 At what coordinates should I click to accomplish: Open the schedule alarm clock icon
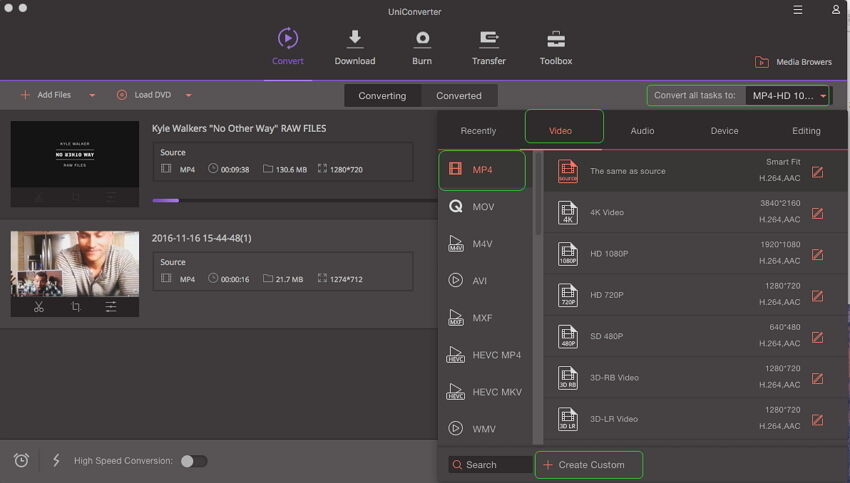point(21,461)
